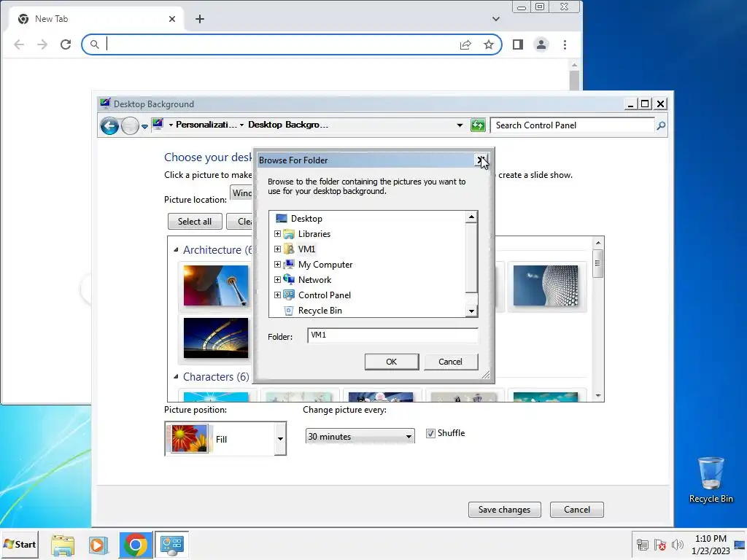Expand the Network tree node
Screen dimensions: 747x560
point(277,279)
